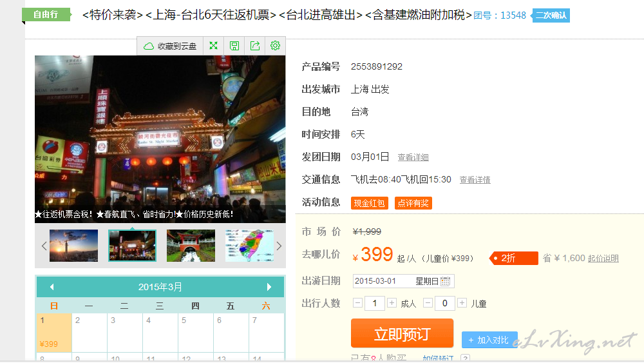
Task: Select March 7 in the calendar
Action: 267,332
